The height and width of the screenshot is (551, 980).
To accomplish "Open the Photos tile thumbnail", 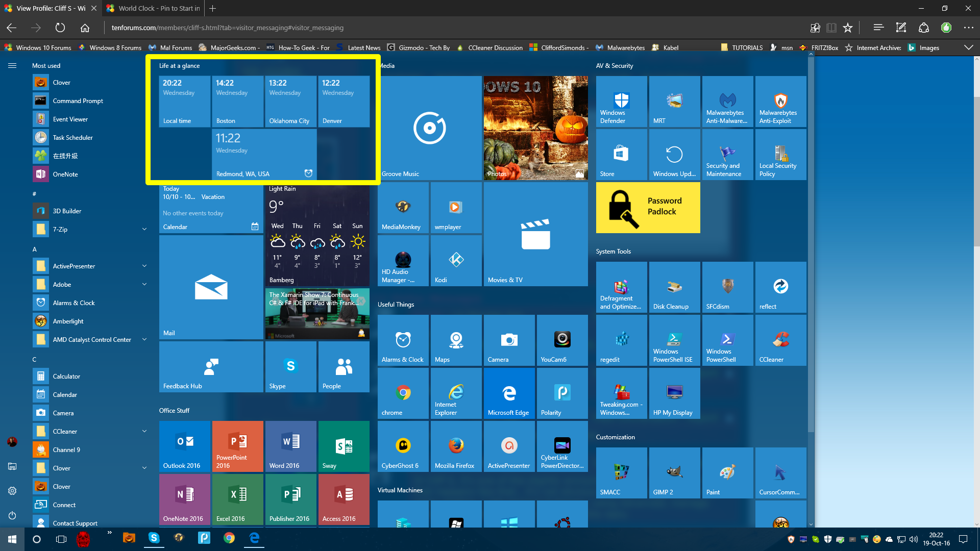I will coord(535,128).
